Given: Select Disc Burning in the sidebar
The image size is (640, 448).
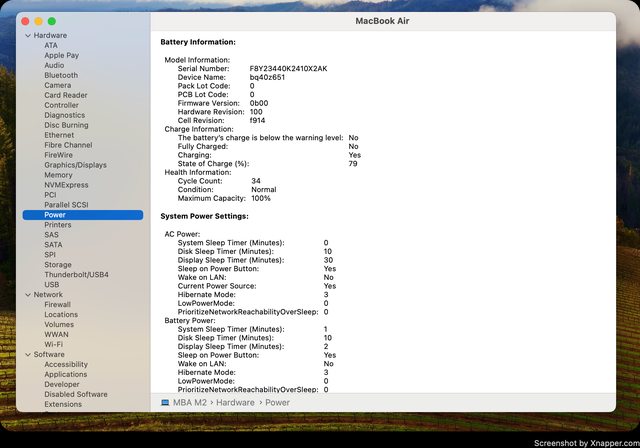Looking at the screenshot, I should [x=66, y=125].
